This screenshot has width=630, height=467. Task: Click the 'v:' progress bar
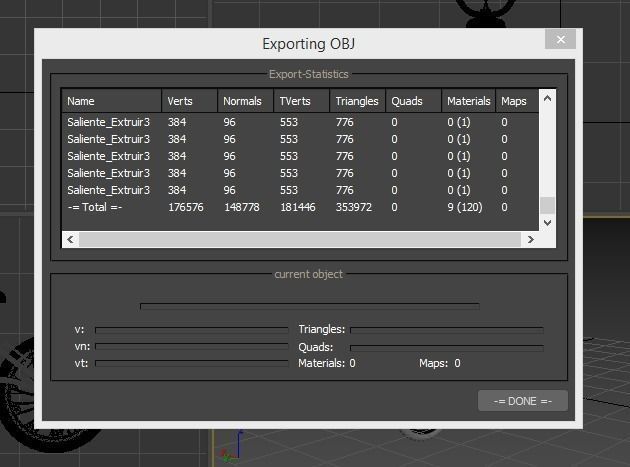pyautogui.click(x=192, y=330)
